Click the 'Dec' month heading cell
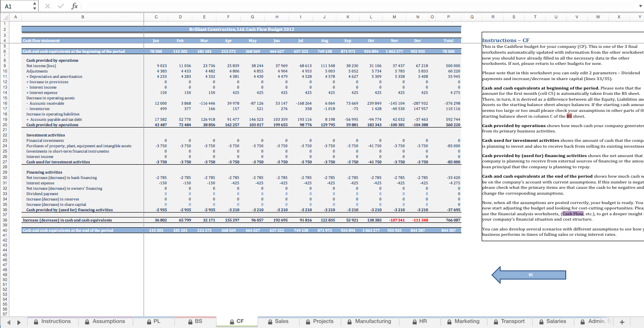Viewport: 644px width, 328px height. point(417,41)
